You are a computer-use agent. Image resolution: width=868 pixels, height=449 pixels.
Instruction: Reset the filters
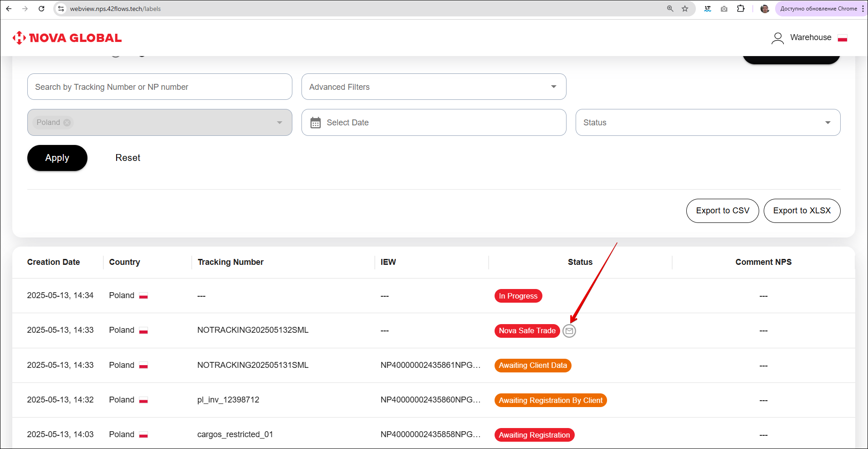click(x=128, y=158)
